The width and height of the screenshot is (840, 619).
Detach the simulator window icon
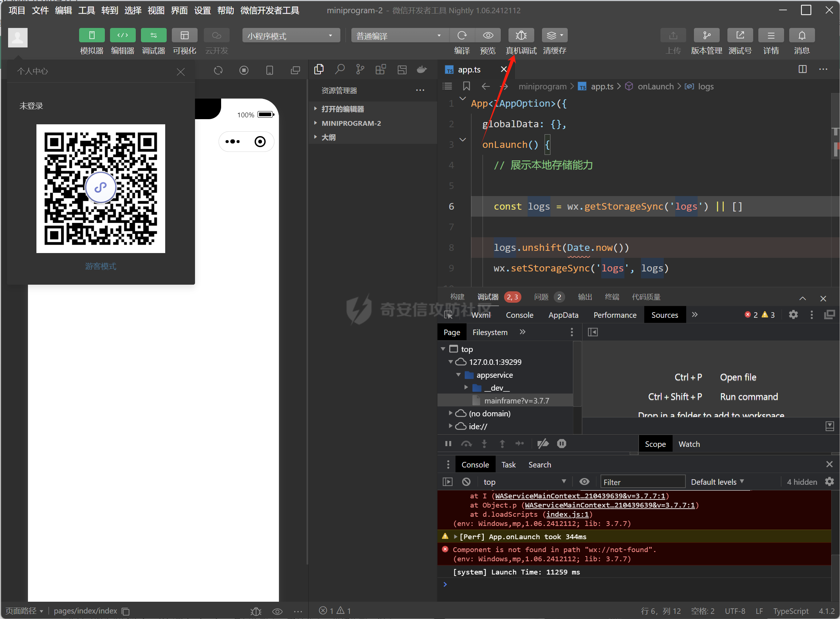[x=295, y=71]
